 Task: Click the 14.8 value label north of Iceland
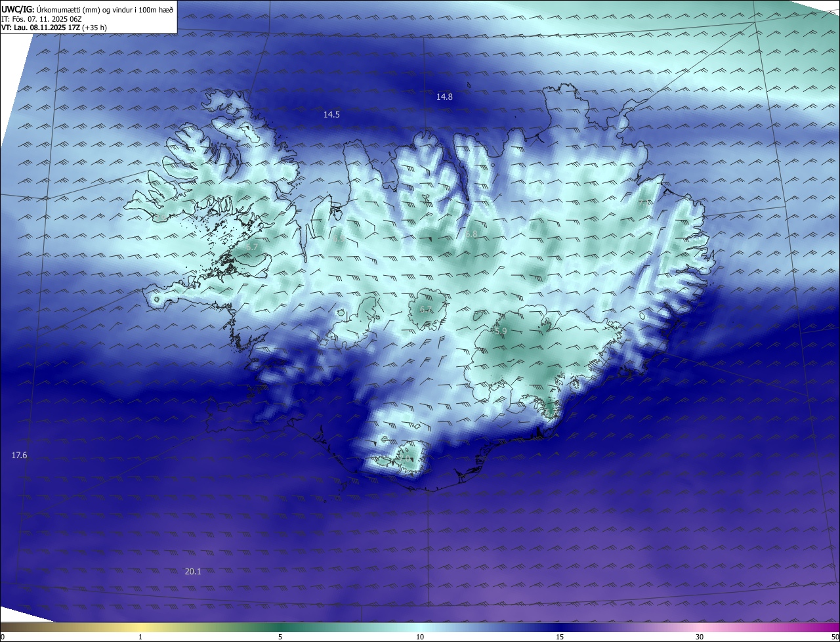(444, 96)
